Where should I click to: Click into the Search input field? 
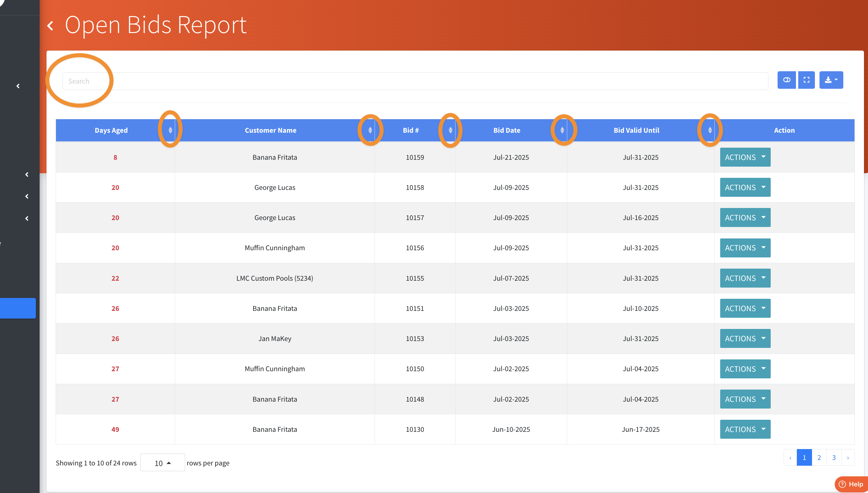click(x=415, y=81)
